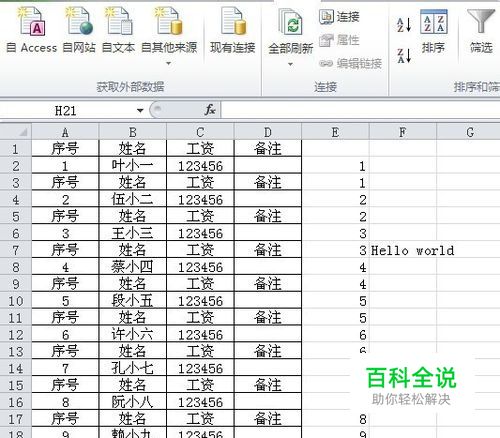Import data from website (自网站)
This screenshot has width=500, height=438.
[x=79, y=31]
